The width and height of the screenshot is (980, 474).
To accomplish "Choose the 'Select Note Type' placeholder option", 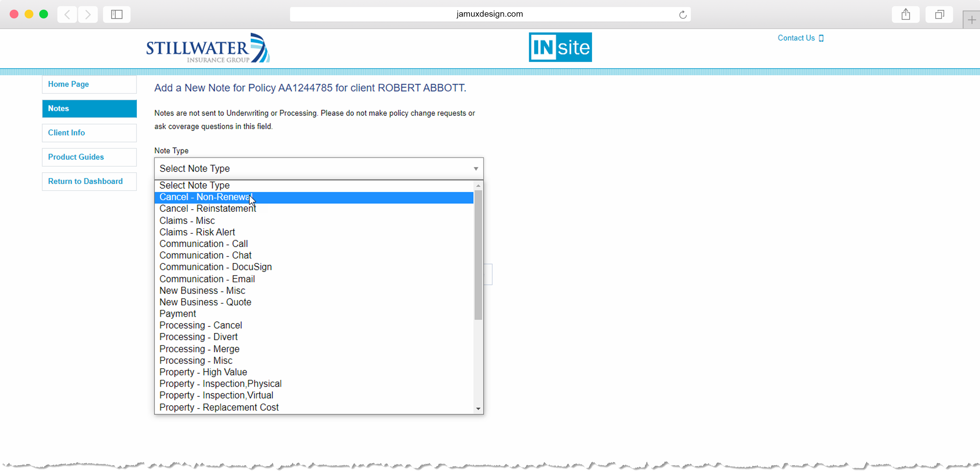I will 314,186.
